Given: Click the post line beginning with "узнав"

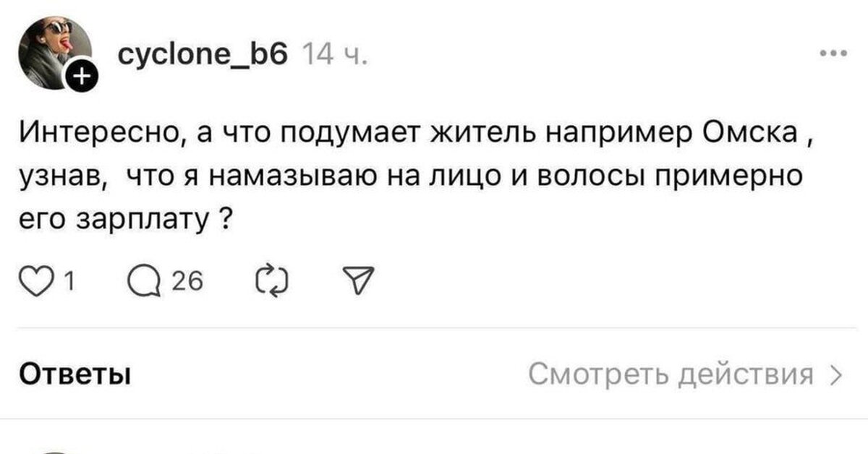Looking at the screenshot, I should click(412, 176).
